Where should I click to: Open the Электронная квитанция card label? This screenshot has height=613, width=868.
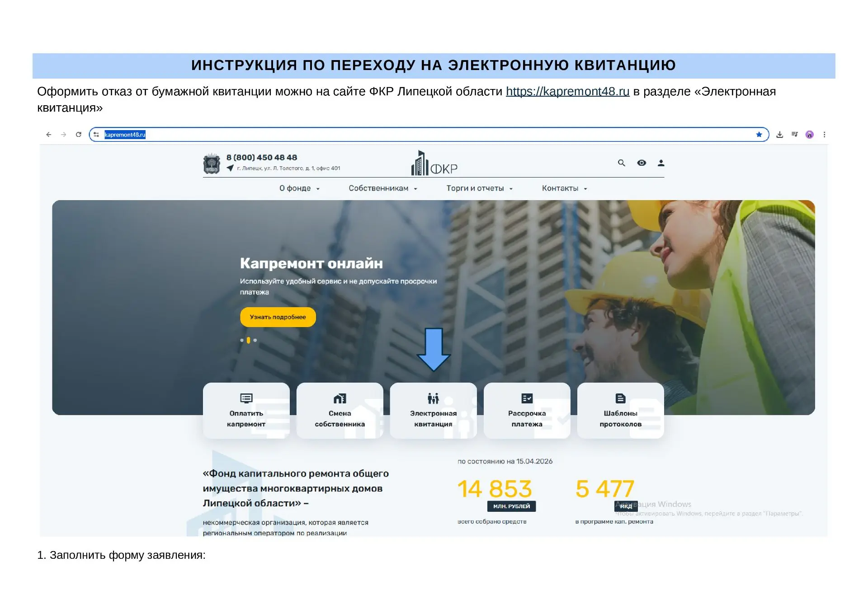pyautogui.click(x=434, y=419)
